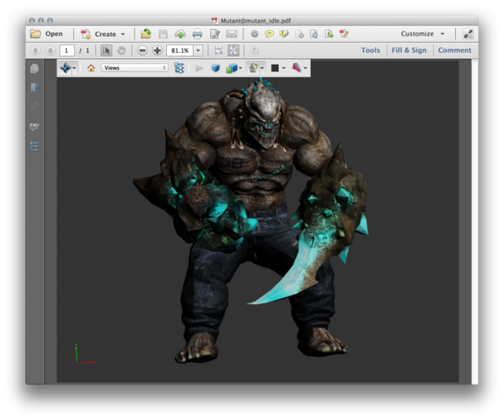The height and width of the screenshot is (420, 504).
Task: Select the 3D Rotate navigation tool
Action: pyautogui.click(x=65, y=68)
